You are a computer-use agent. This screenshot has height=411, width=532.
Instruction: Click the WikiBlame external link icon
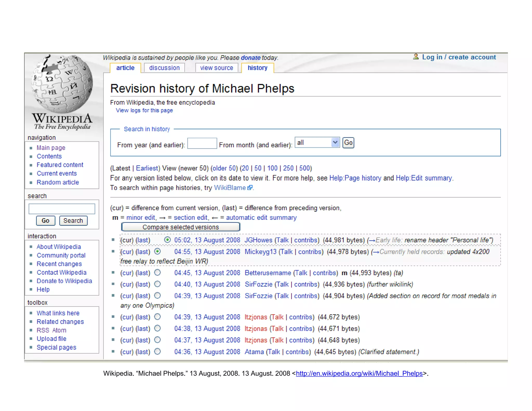pos(250,188)
